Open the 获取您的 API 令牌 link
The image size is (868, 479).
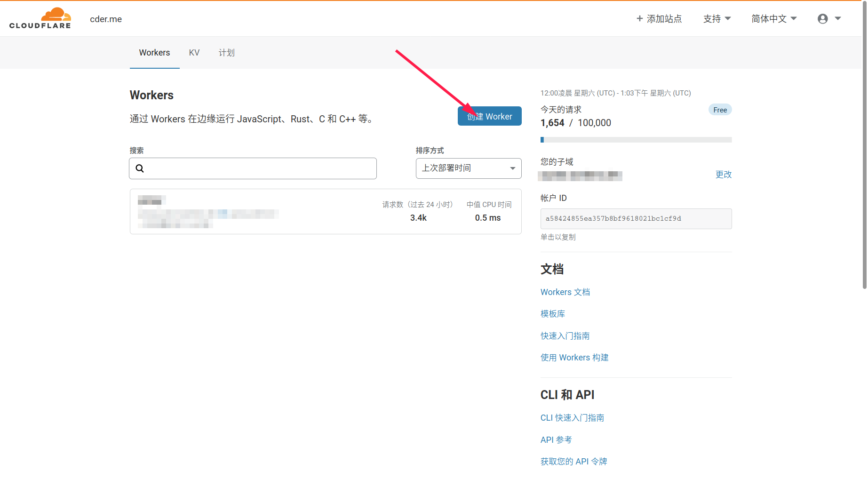click(573, 462)
